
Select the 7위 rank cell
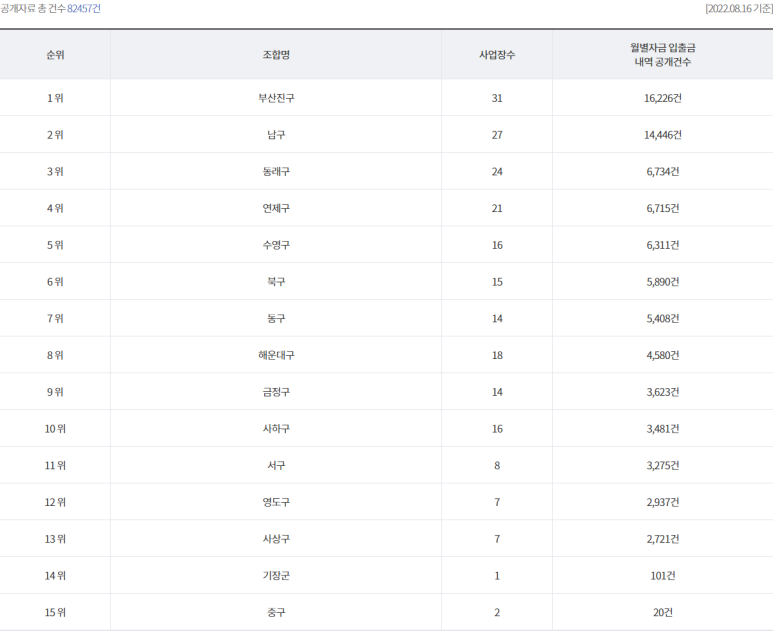55,318
